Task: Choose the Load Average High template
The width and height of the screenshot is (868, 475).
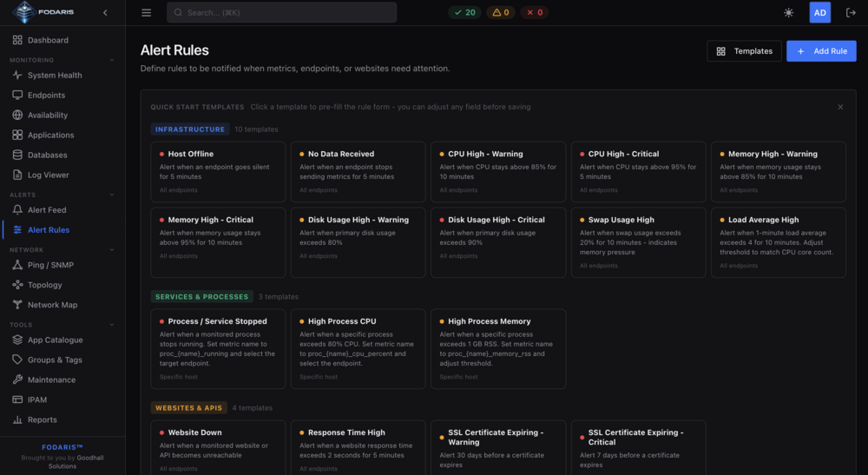Action: click(778, 242)
